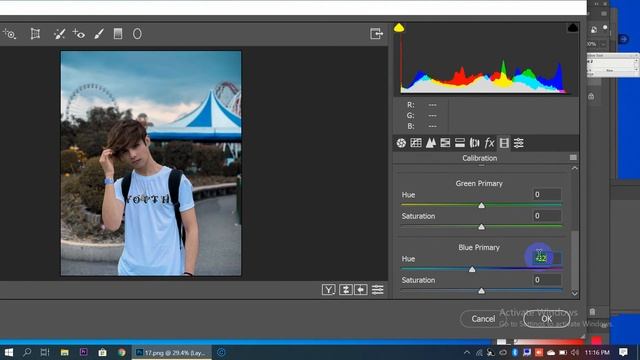Click the RGB histogram display
640x360 pixels.
(x=486, y=59)
